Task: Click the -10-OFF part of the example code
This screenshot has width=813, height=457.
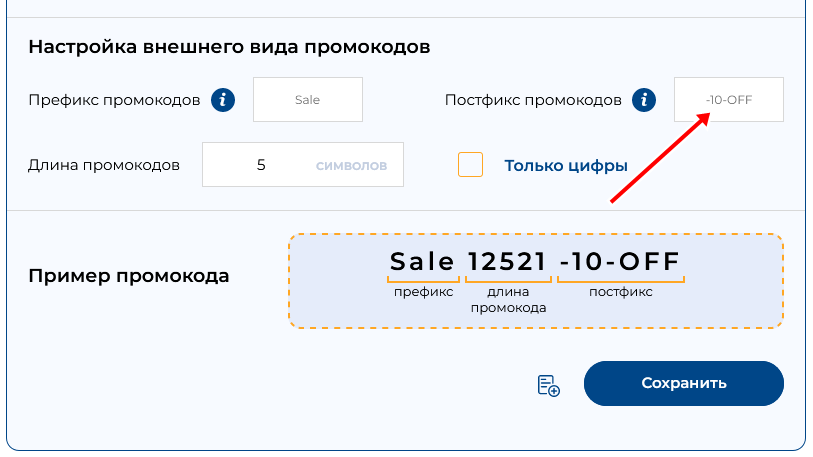Action: click(620, 262)
